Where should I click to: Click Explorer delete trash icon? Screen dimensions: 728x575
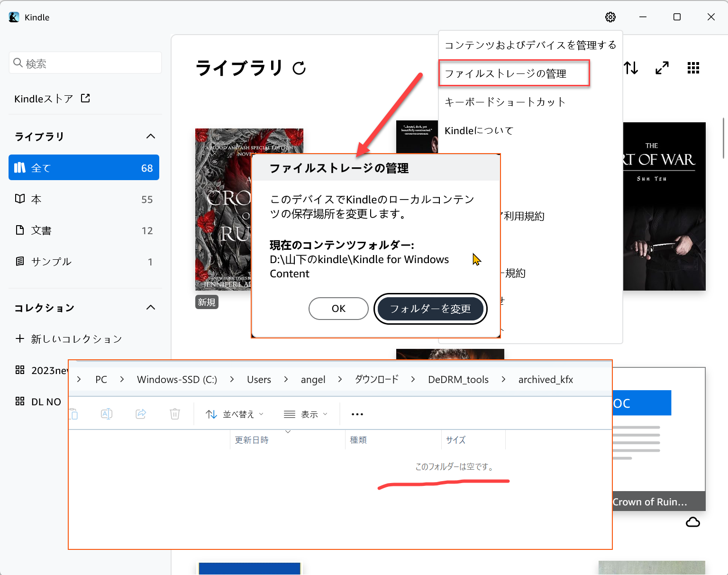(175, 414)
